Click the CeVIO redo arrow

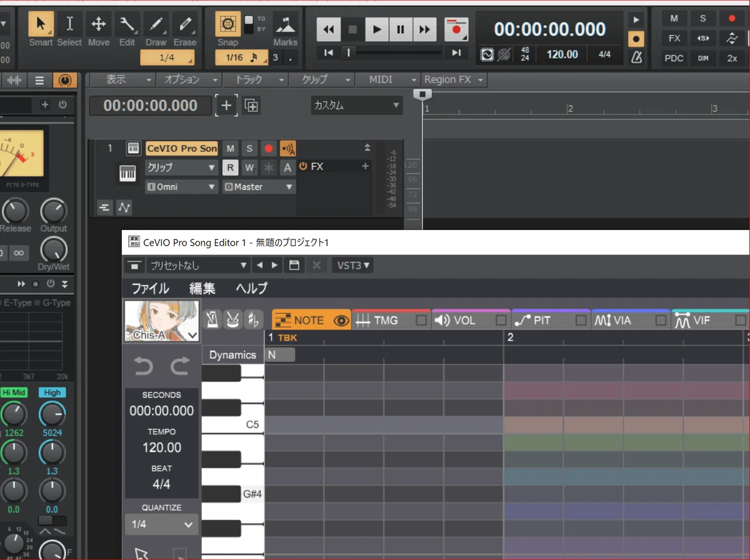click(x=180, y=366)
